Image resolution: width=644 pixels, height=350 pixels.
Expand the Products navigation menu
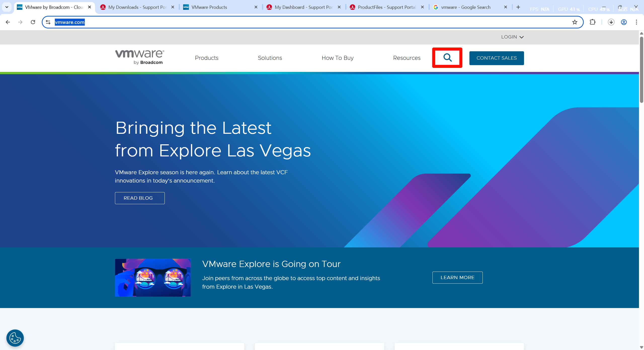(207, 58)
